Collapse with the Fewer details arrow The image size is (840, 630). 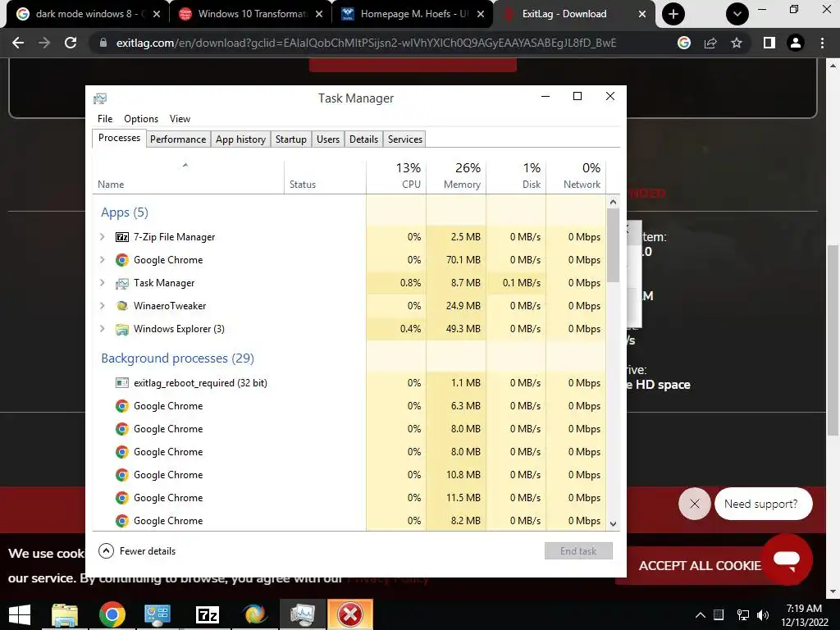106,550
